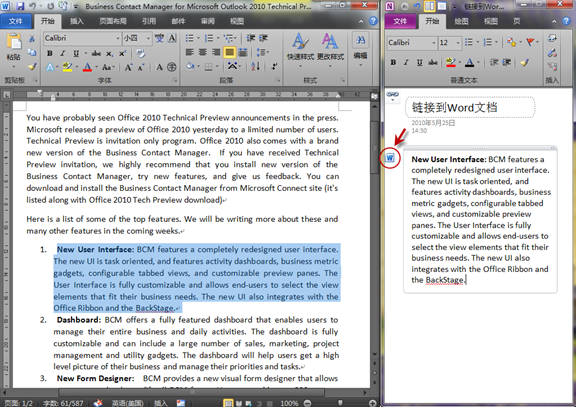Open Calibri font dropdown in Word
This screenshot has width=576, height=407.
click(118, 38)
